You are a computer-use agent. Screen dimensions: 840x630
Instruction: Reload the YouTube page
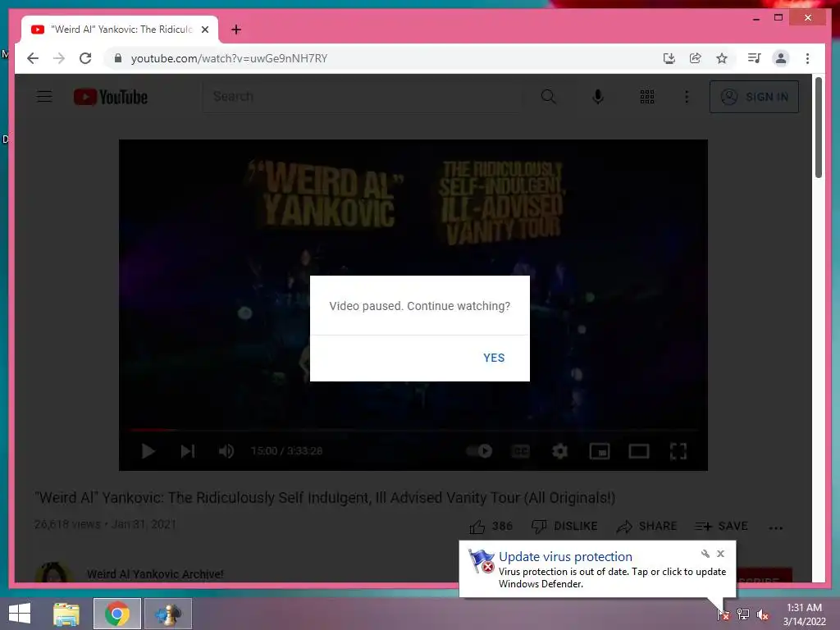(x=85, y=58)
